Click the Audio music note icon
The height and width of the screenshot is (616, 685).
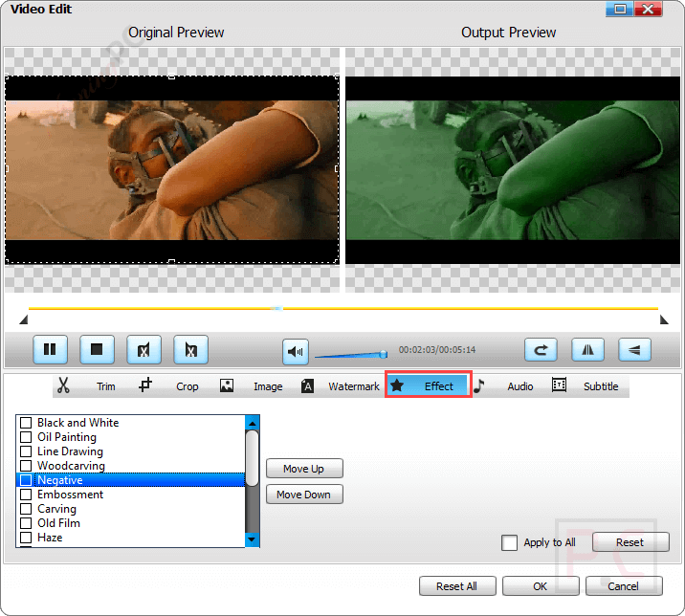pyautogui.click(x=478, y=385)
